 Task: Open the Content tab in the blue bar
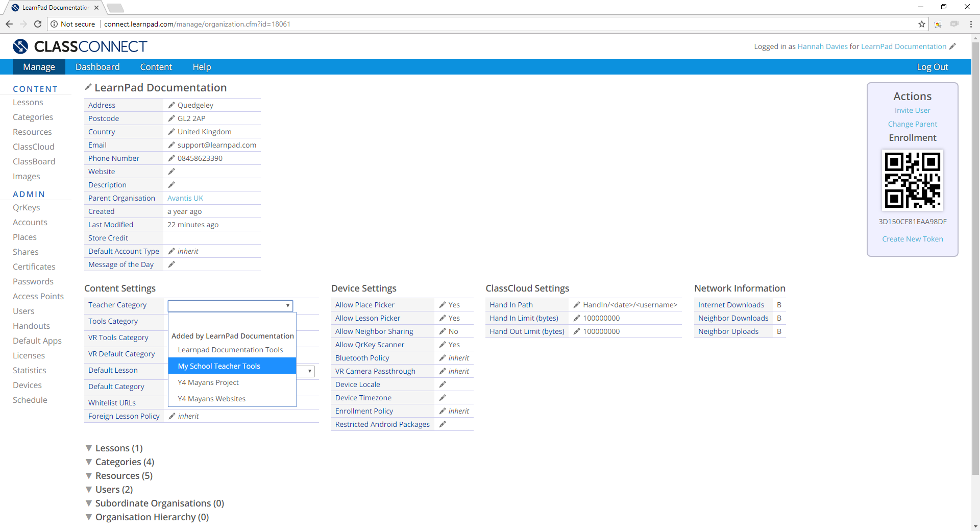tap(156, 67)
